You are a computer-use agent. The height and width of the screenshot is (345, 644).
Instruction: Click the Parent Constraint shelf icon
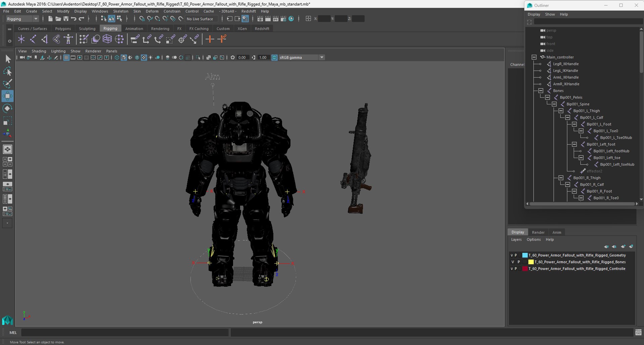(135, 39)
